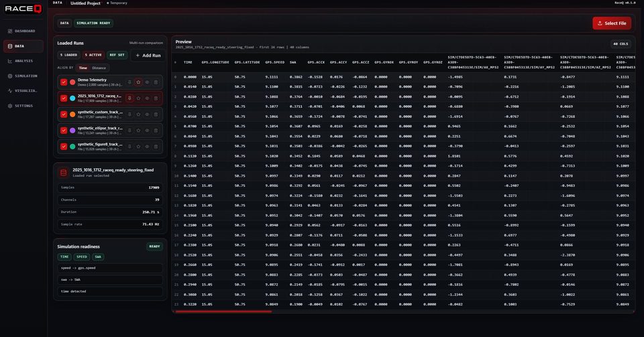This screenshot has width=644, height=337.
Task: Align runs by Time
Action: pos(83,68)
